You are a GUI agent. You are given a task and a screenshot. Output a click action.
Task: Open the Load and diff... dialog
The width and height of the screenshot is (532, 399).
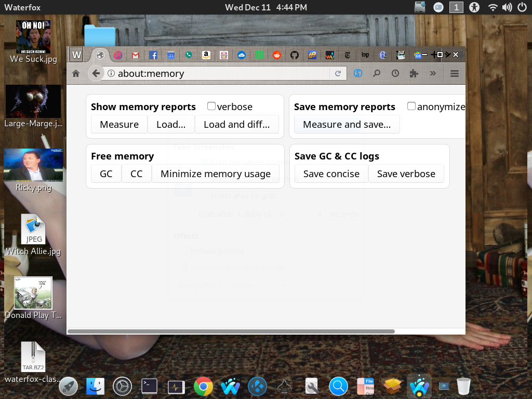[x=237, y=124]
